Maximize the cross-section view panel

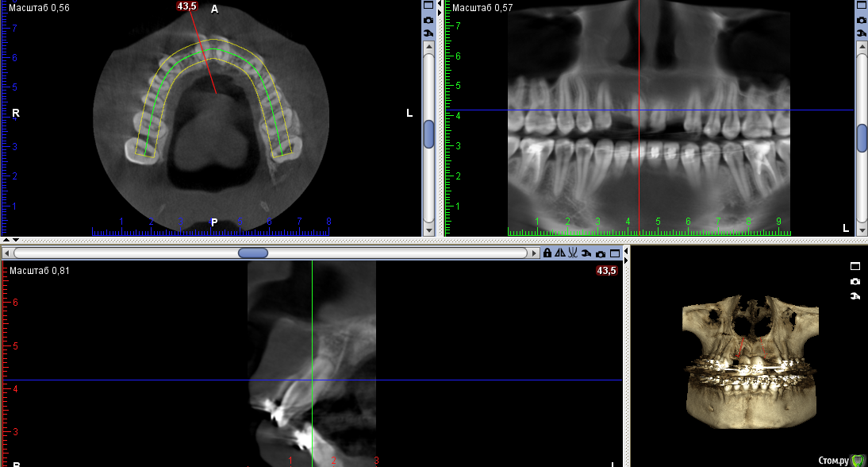point(613,253)
